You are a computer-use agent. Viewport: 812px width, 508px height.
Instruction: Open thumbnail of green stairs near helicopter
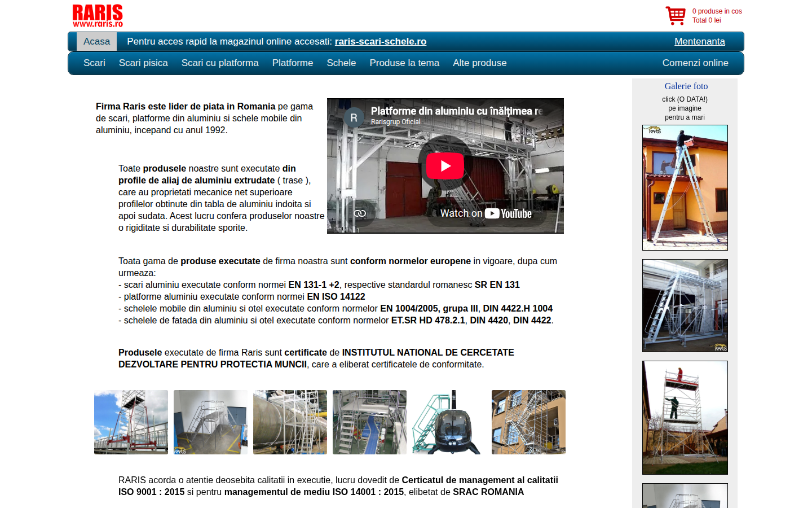click(449, 422)
